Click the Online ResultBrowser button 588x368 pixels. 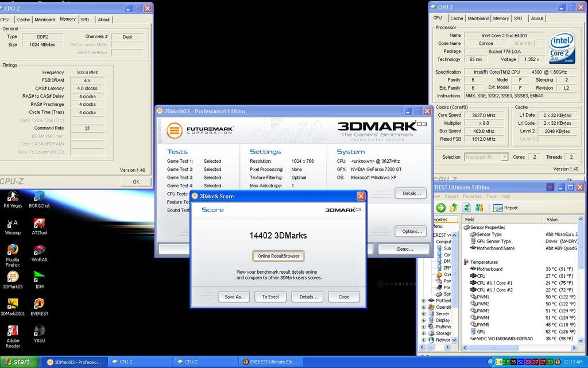278,256
